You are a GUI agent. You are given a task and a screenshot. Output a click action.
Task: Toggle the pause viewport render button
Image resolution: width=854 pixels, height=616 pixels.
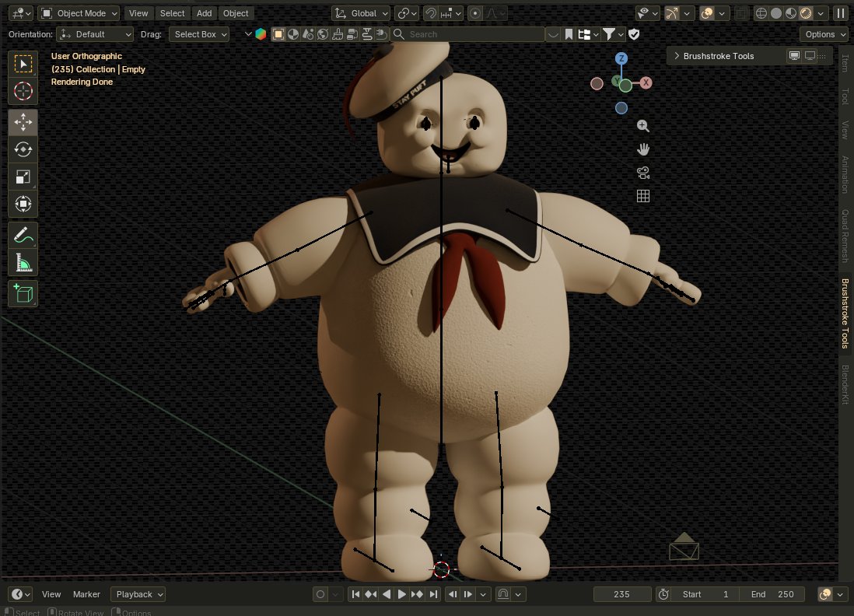point(840,14)
